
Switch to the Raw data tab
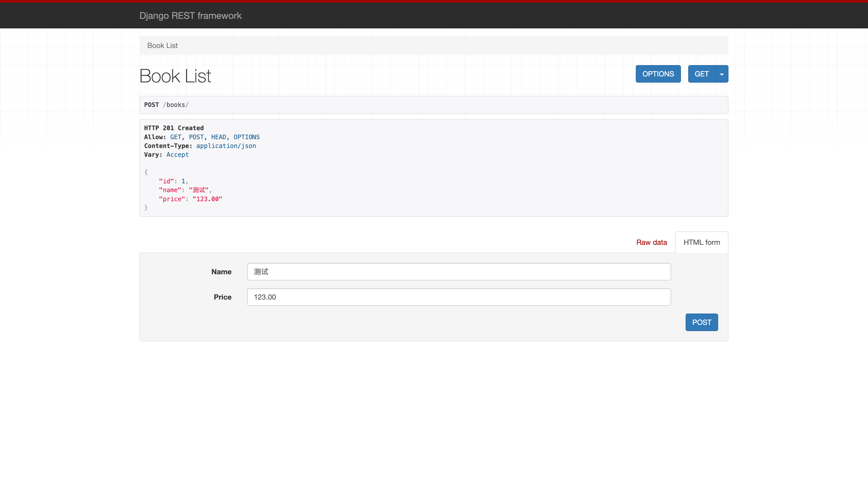click(x=651, y=242)
